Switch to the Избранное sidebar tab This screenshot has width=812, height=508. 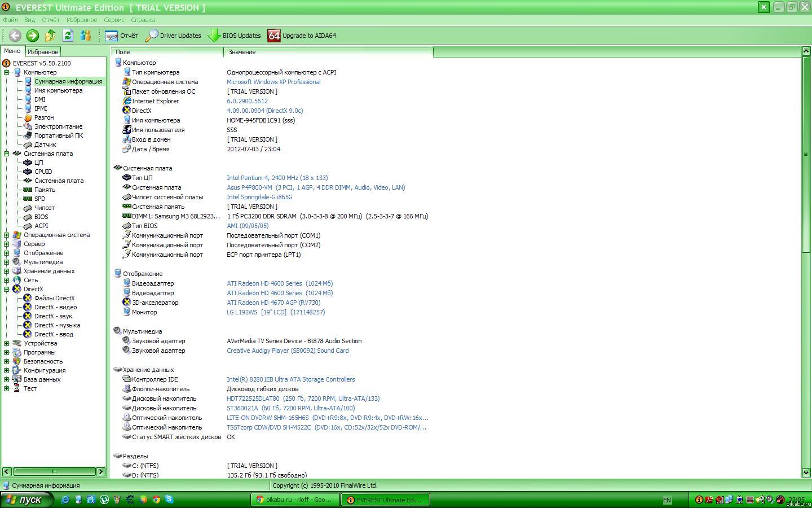click(x=43, y=52)
